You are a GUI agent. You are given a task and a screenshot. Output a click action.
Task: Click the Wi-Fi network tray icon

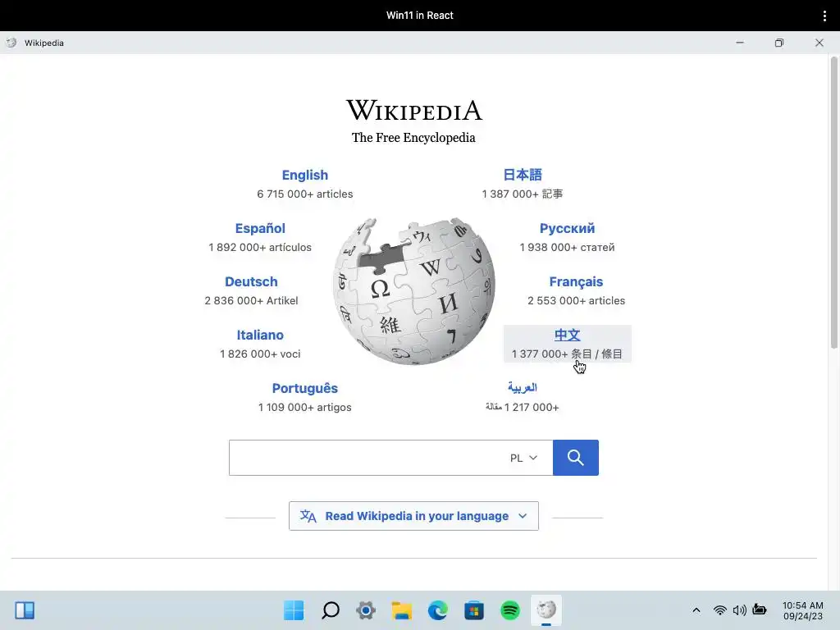point(720,610)
